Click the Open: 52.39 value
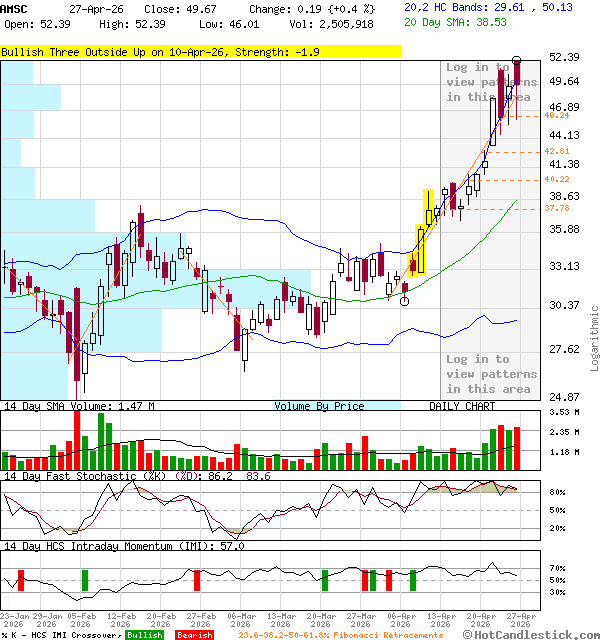Viewport: 600px width, 640px height. point(37,24)
